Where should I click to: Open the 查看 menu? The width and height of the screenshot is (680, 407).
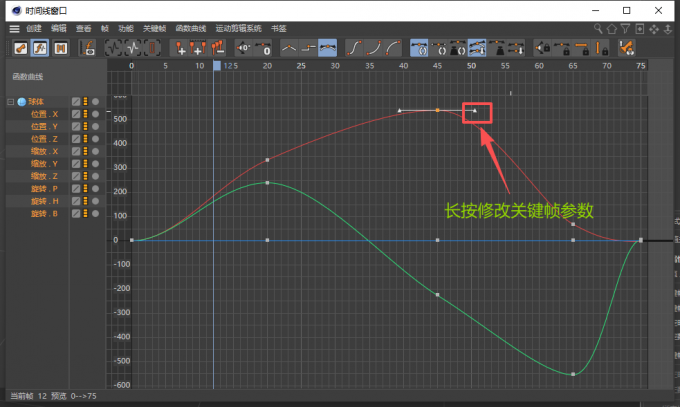84,29
